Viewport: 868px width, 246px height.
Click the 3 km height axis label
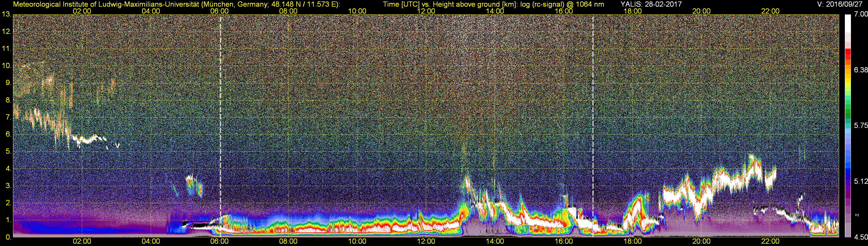coord(8,186)
